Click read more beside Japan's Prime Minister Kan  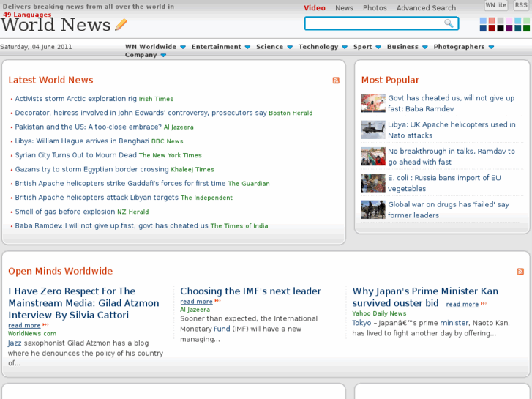462,305
